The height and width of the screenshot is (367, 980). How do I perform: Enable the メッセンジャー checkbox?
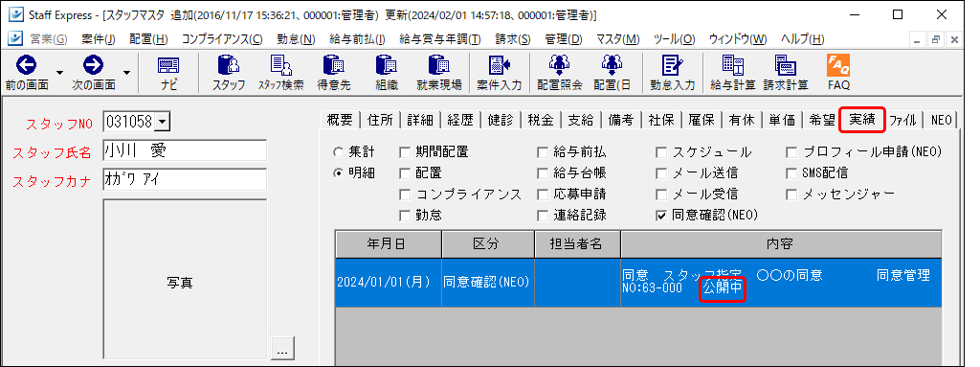791,195
